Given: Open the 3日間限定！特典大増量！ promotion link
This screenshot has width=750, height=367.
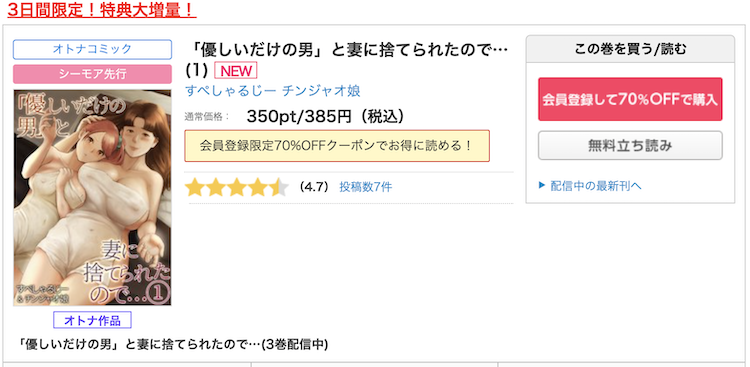Looking at the screenshot, I should (102, 11).
